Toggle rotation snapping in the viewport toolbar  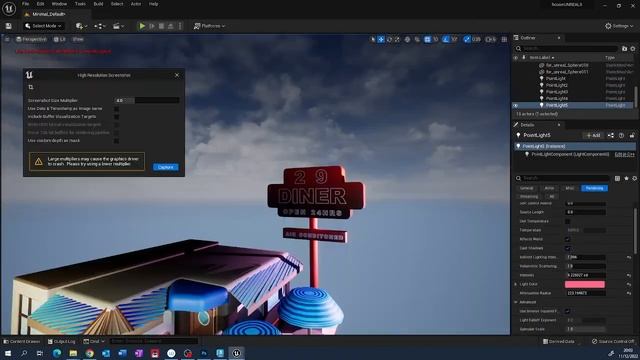tap(446, 39)
